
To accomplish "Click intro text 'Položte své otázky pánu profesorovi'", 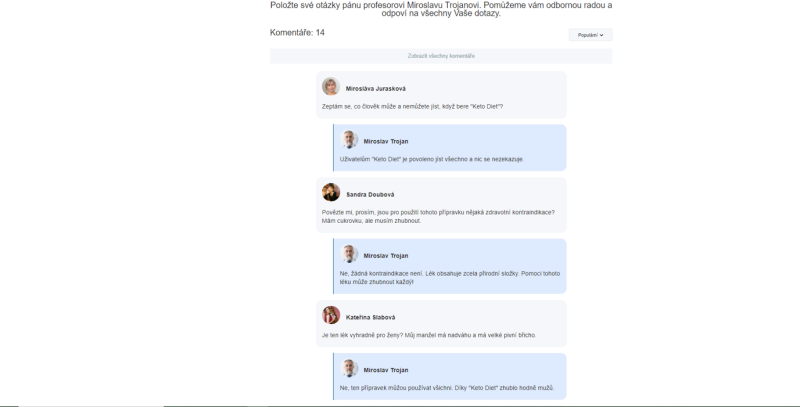I will [x=441, y=9].
